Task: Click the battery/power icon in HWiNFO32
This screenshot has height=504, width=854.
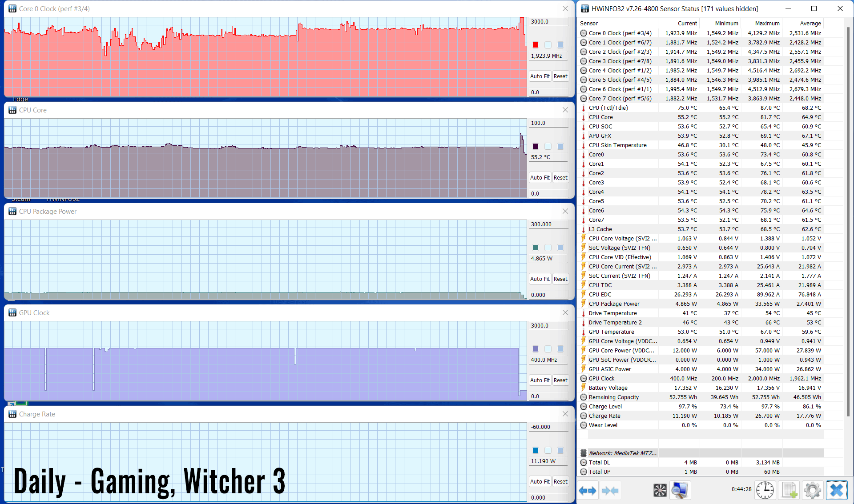Action: click(584, 388)
